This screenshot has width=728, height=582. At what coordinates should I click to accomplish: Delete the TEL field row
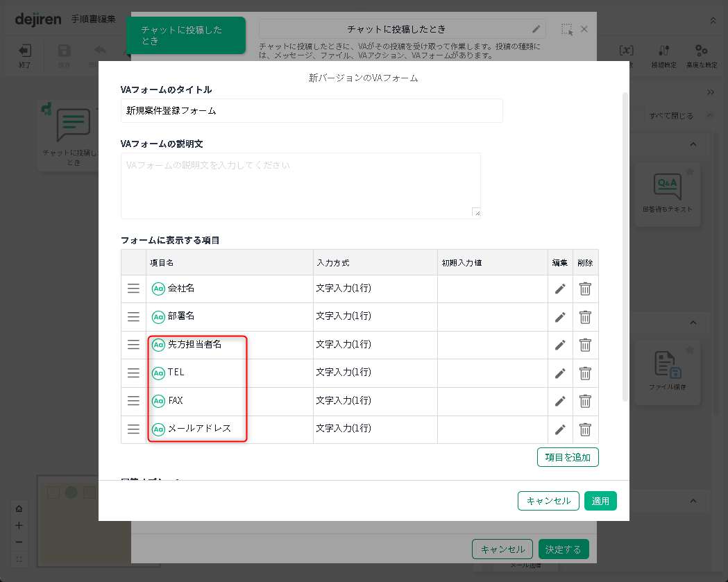[585, 373]
